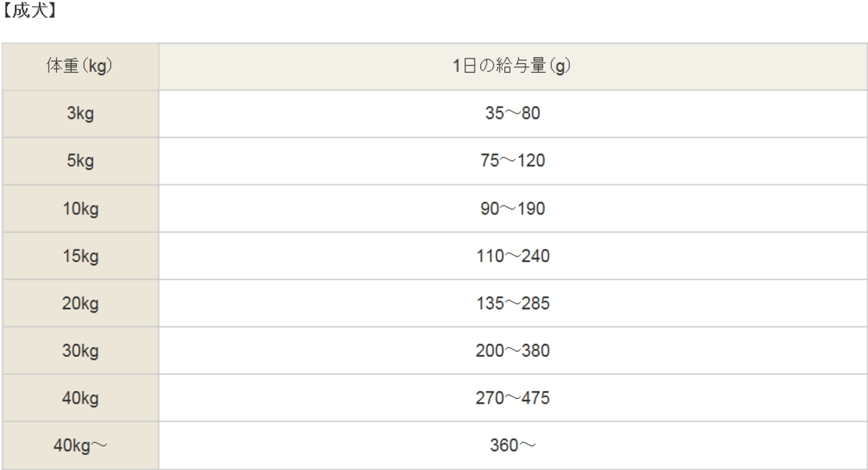Select the 10kg weight row label
868x470 pixels.
80,209
